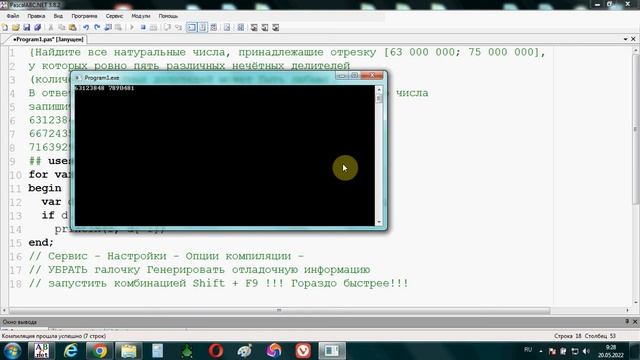This screenshot has width=640, height=360.
Task: Undo the last edit via toolbar arrow
Action: click(x=86, y=27)
